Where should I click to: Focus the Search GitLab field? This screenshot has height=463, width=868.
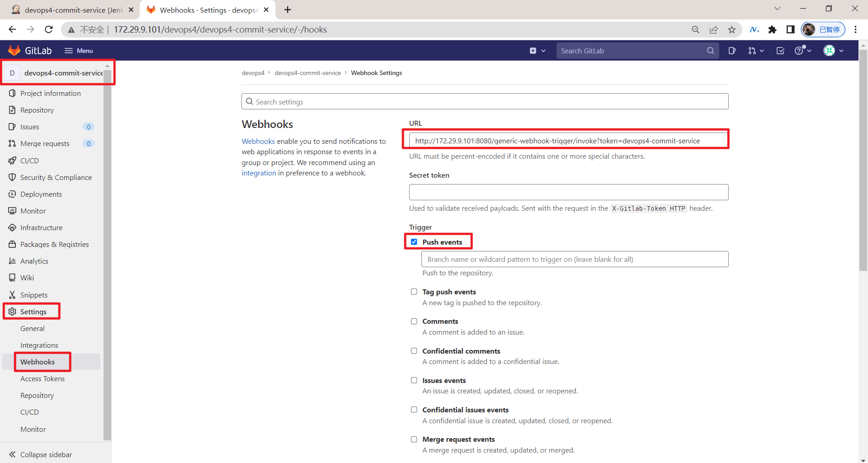point(637,51)
